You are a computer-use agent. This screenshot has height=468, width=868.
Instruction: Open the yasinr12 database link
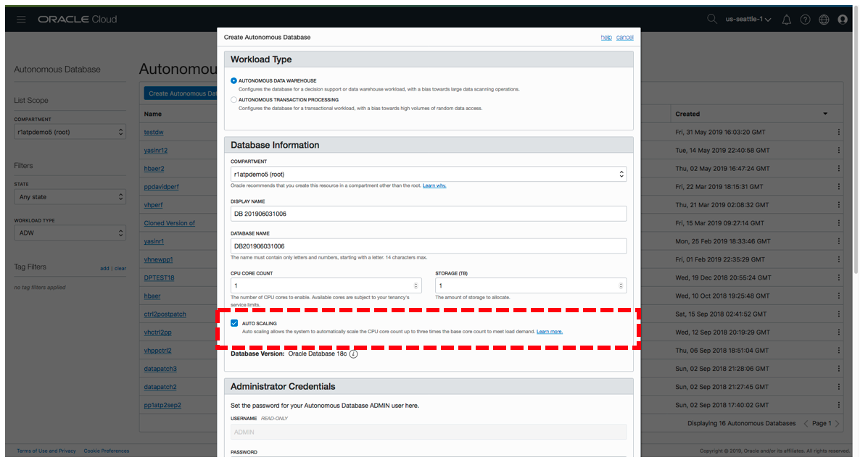(x=156, y=151)
